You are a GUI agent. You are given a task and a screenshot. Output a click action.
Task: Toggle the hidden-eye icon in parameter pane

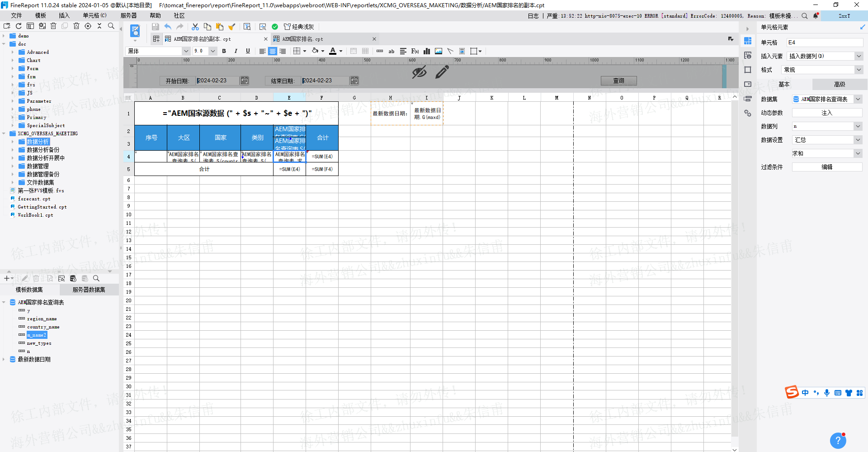(x=419, y=72)
